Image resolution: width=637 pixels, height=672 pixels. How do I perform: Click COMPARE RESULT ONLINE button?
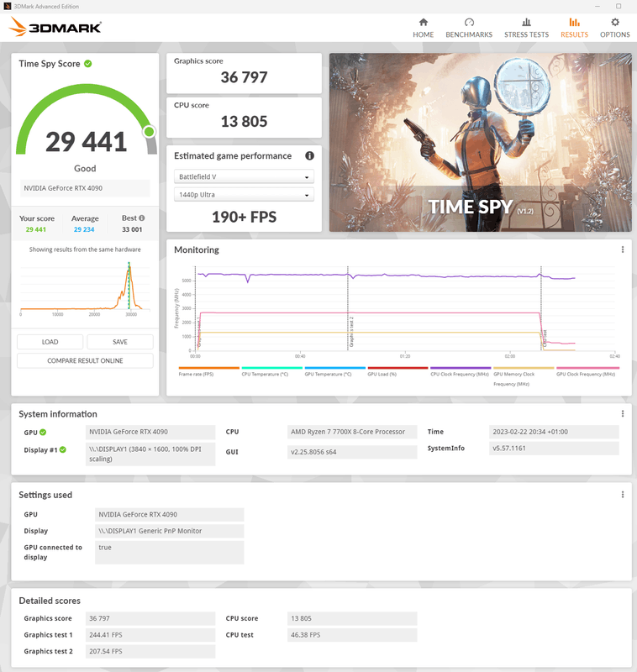coord(85,361)
